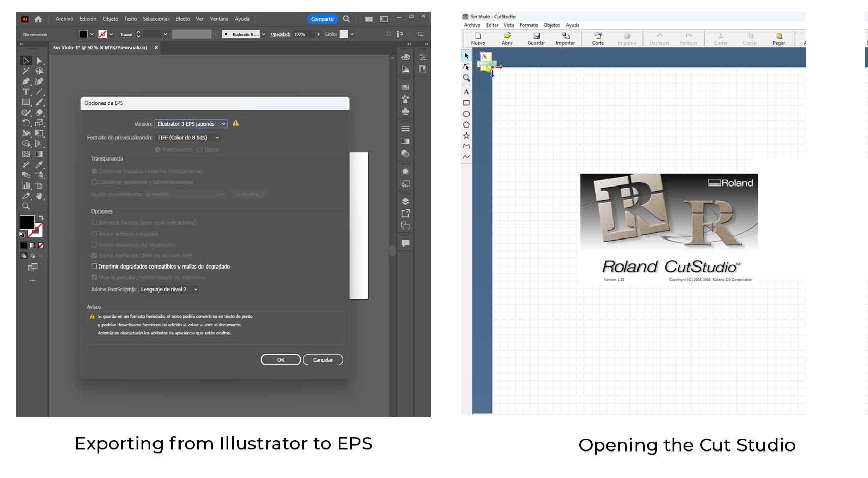Open the Efecto menu in Illustrator
Screen dimensions: 868x478
click(183, 19)
